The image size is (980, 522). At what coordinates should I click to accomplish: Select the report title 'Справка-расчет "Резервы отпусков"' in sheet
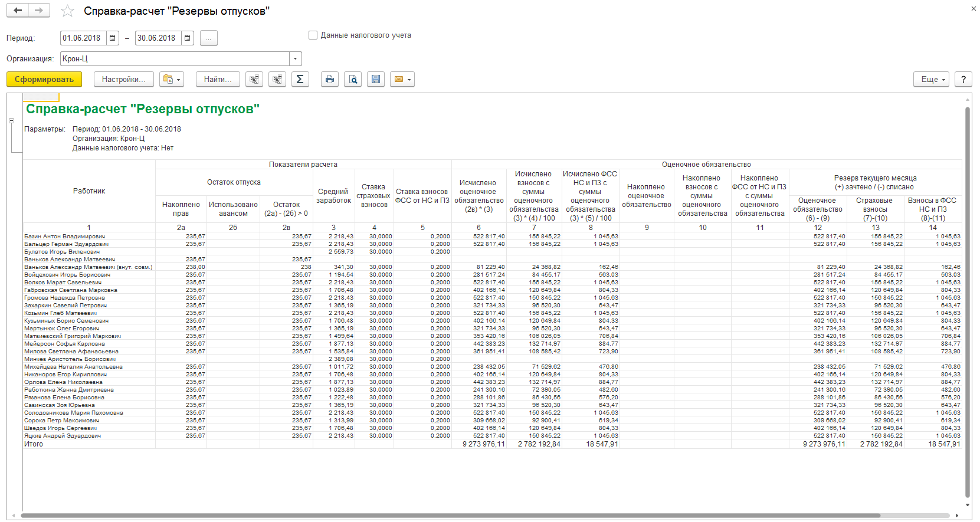tap(143, 109)
